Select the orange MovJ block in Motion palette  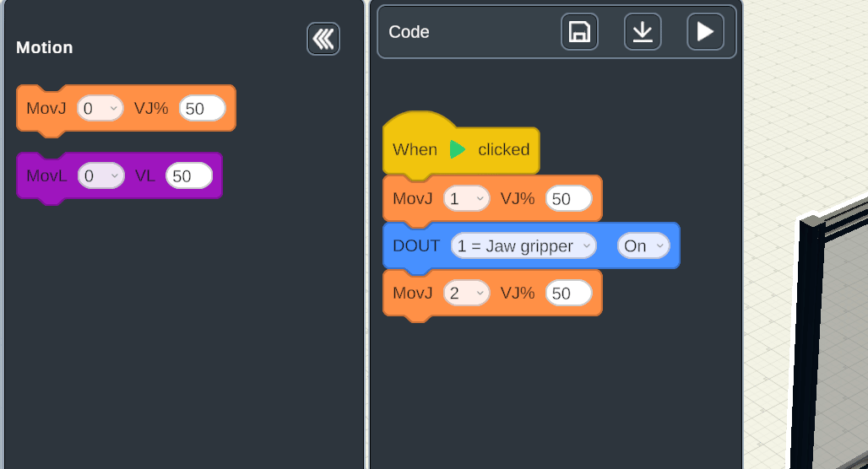[46, 109]
